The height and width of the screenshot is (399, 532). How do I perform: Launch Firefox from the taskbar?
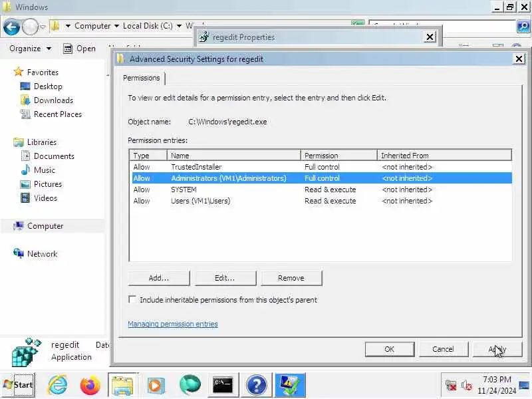tap(90, 385)
